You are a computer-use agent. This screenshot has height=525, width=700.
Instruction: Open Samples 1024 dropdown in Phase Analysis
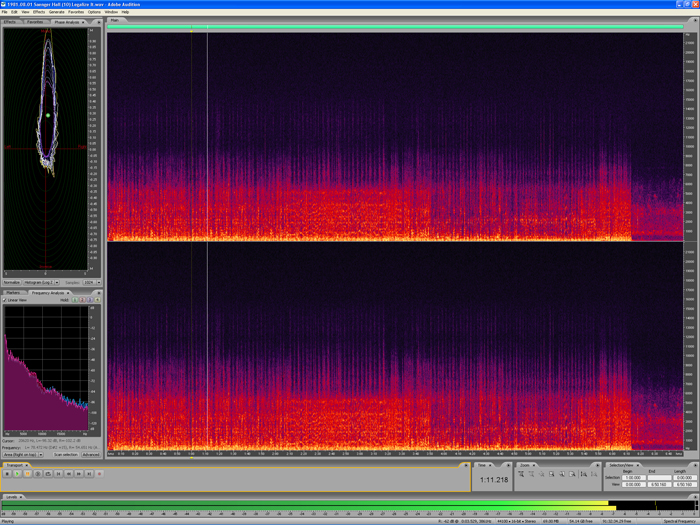[92, 283]
